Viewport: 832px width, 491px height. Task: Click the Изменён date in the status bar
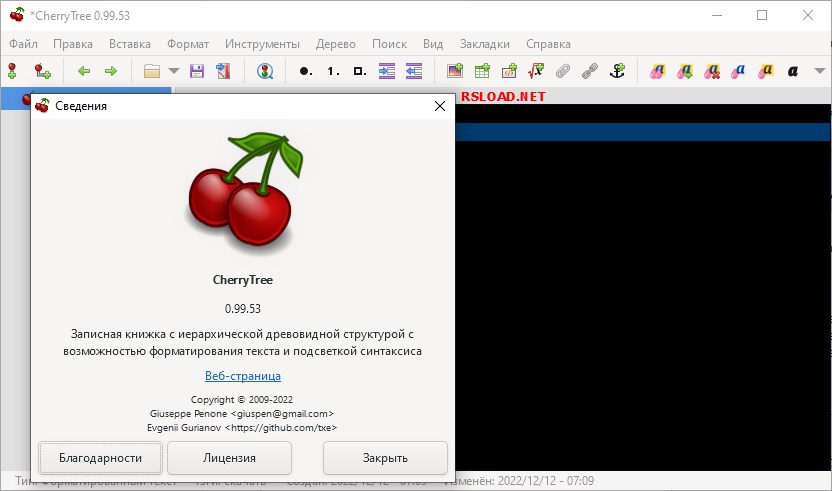click(x=519, y=481)
